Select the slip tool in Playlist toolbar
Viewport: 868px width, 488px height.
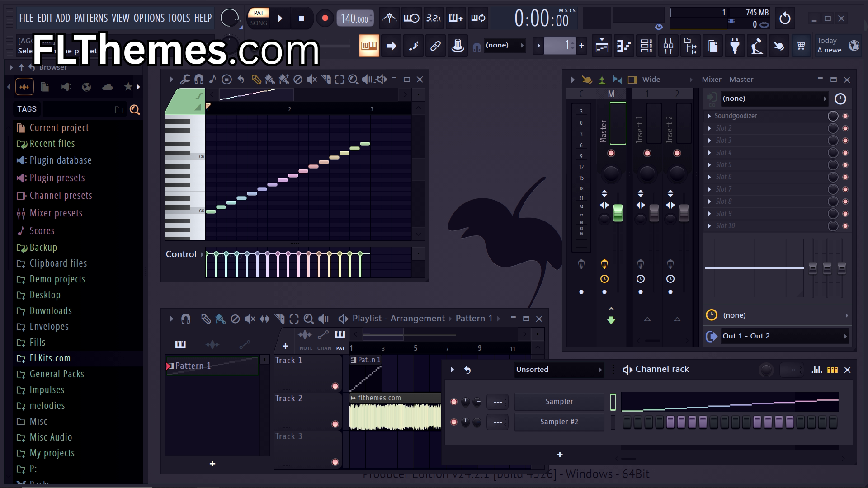tap(265, 319)
